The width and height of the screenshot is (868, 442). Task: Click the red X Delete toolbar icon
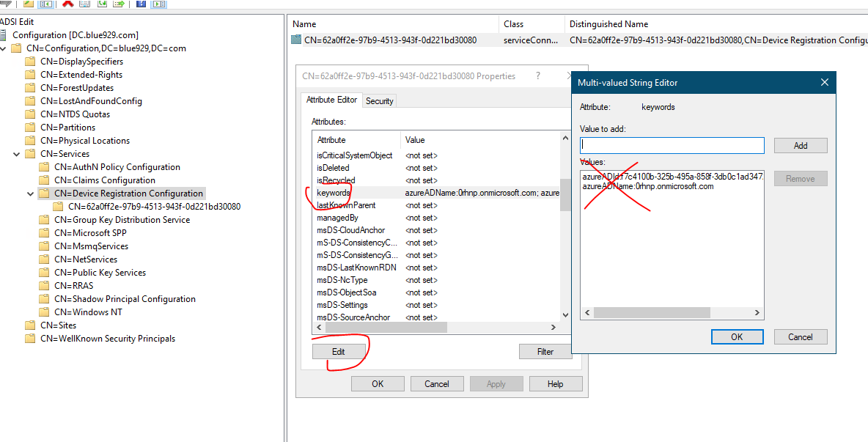tap(68, 4)
